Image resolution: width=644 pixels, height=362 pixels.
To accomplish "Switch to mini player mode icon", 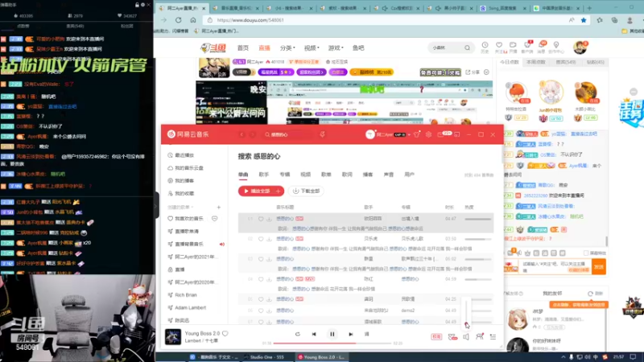I will tap(457, 134).
